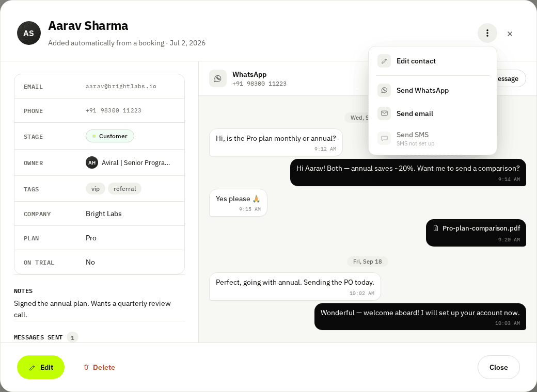Click the referral tag
The width and height of the screenshot is (537, 392).
124,189
